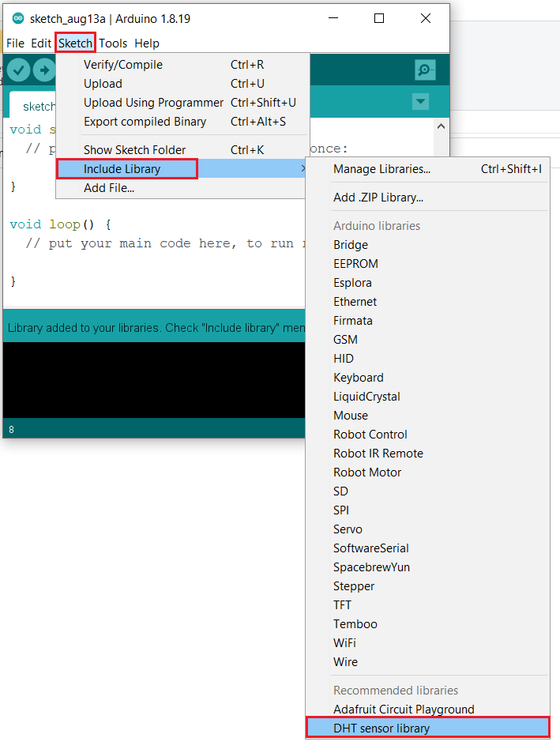Click the editor scrollbar up arrow
This screenshot has height=753, width=560.
(x=441, y=126)
